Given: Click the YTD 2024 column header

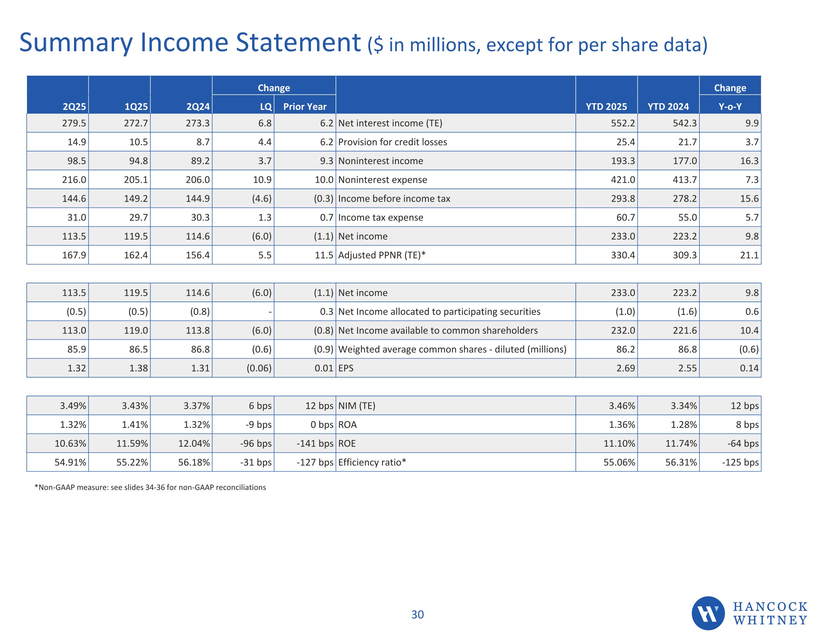Looking at the screenshot, I should (x=668, y=107).
